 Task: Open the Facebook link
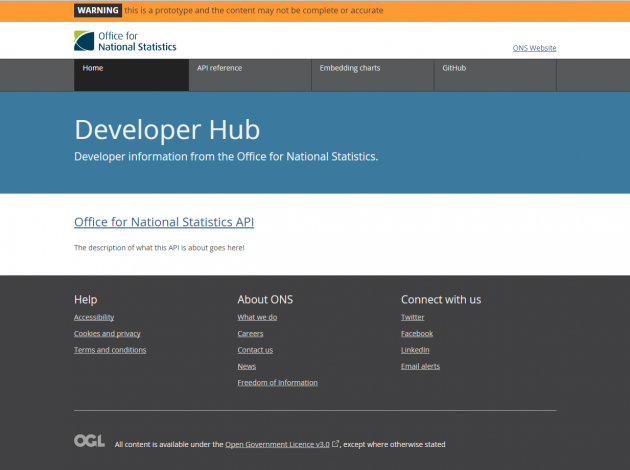pyautogui.click(x=417, y=334)
